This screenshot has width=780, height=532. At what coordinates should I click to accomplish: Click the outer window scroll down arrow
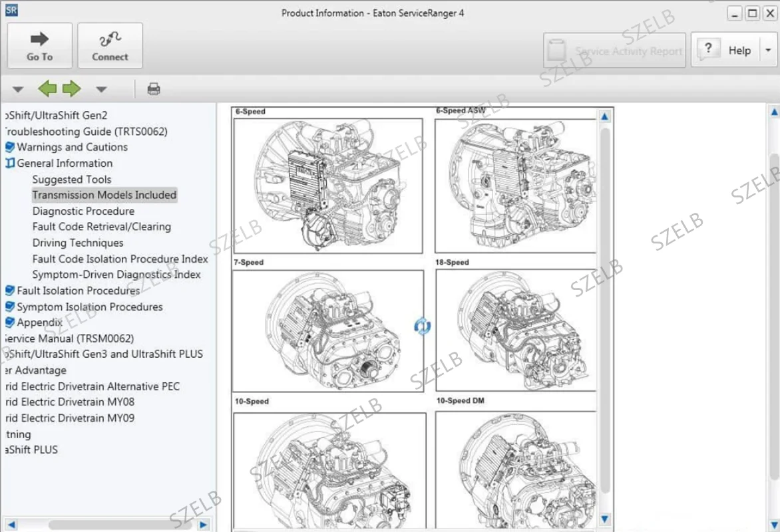[x=775, y=525]
